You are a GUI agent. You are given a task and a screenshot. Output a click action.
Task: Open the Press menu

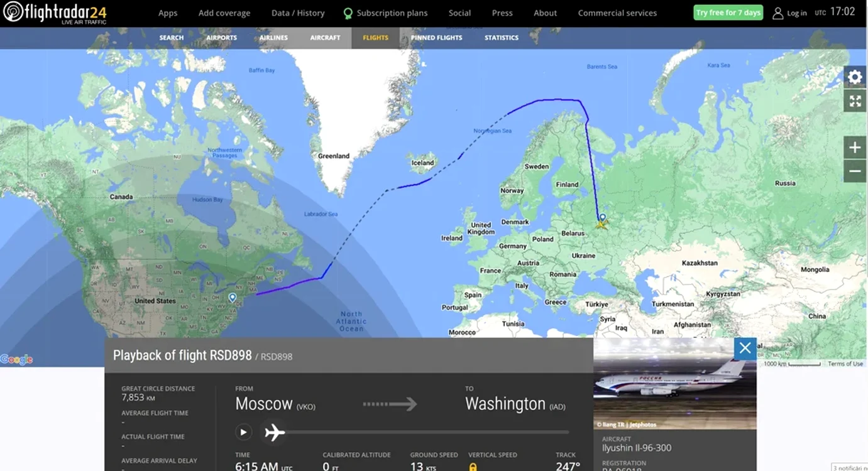pos(502,13)
